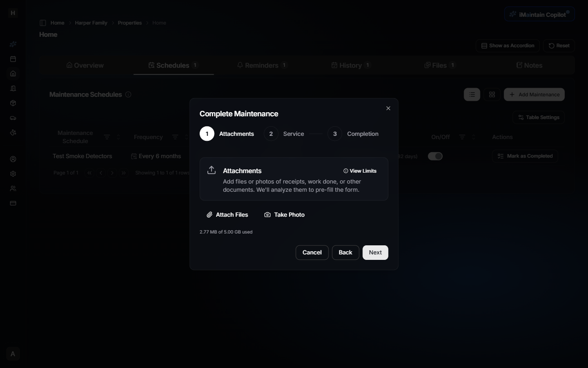The width and height of the screenshot is (588, 368).
Task: Switch to the Reminders tab
Action: [262, 65]
